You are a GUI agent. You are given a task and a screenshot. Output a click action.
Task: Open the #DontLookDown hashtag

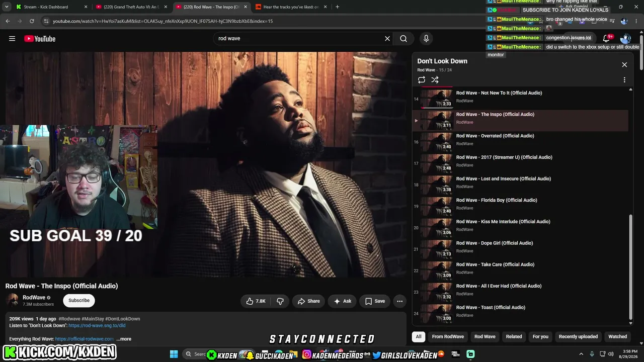pyautogui.click(x=123, y=319)
